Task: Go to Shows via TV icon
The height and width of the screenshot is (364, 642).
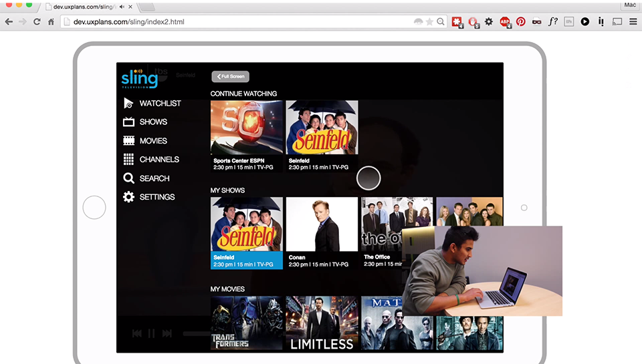Action: click(x=129, y=122)
